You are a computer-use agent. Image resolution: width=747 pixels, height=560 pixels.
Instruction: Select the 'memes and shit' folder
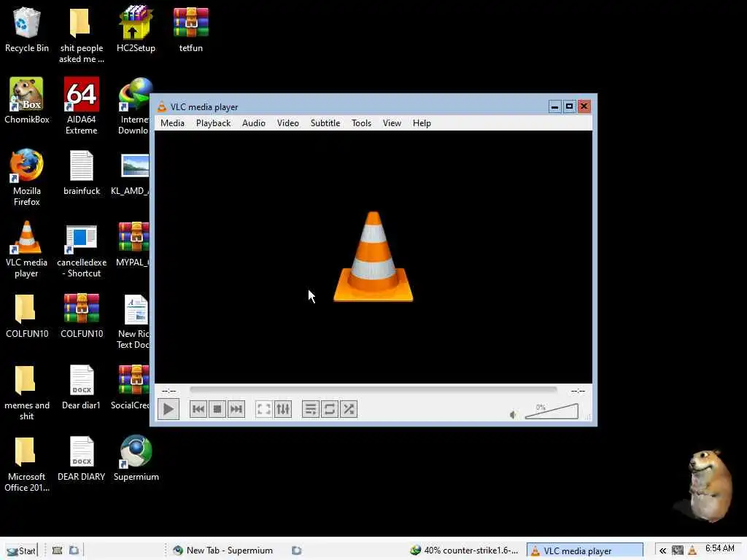pos(27,392)
